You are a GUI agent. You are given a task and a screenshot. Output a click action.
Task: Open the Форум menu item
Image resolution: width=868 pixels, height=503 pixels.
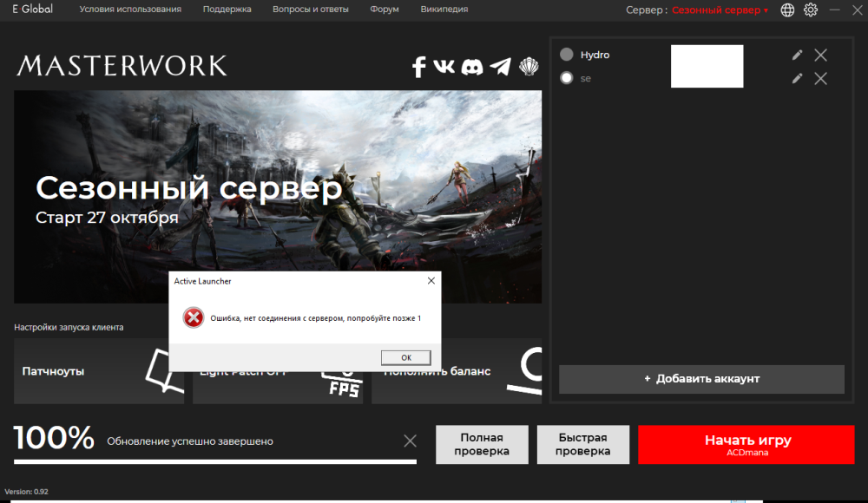(x=384, y=10)
